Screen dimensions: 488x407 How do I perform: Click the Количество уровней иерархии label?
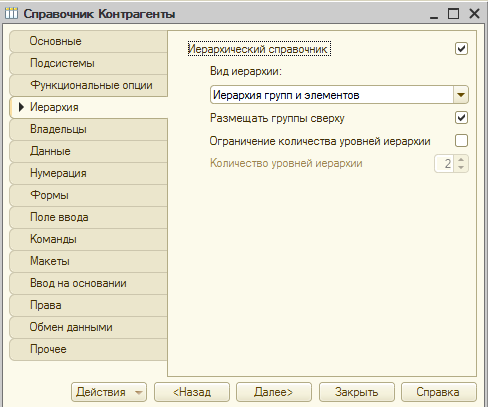286,163
